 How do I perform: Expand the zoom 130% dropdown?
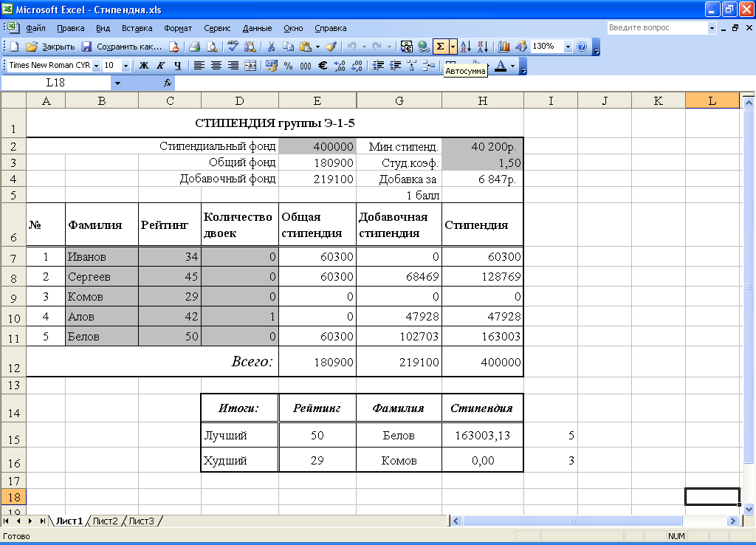(568, 47)
